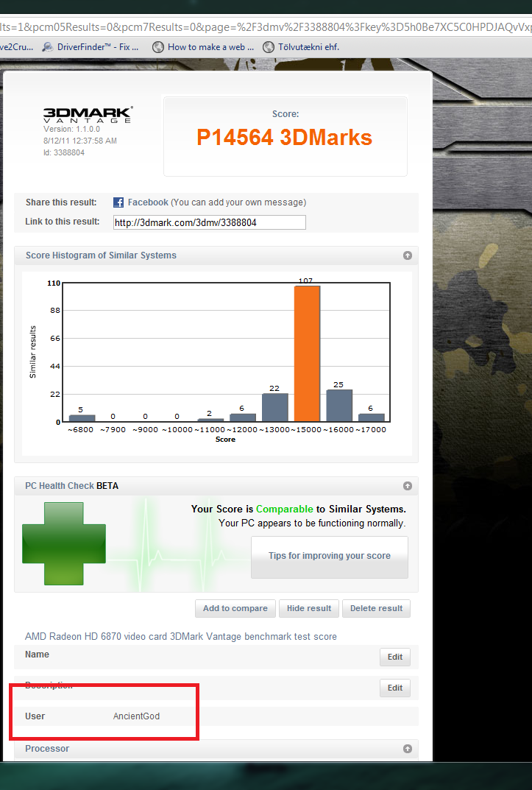Collapse the Processor section
The width and height of the screenshot is (532, 790).
click(407, 749)
